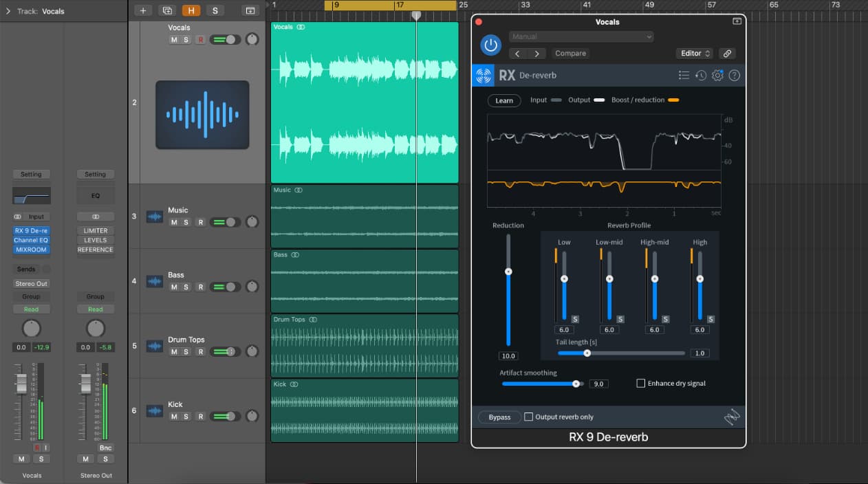The image size is (868, 484).
Task: Expand the Track Vocals disclosure arrow
Action: 8,11
